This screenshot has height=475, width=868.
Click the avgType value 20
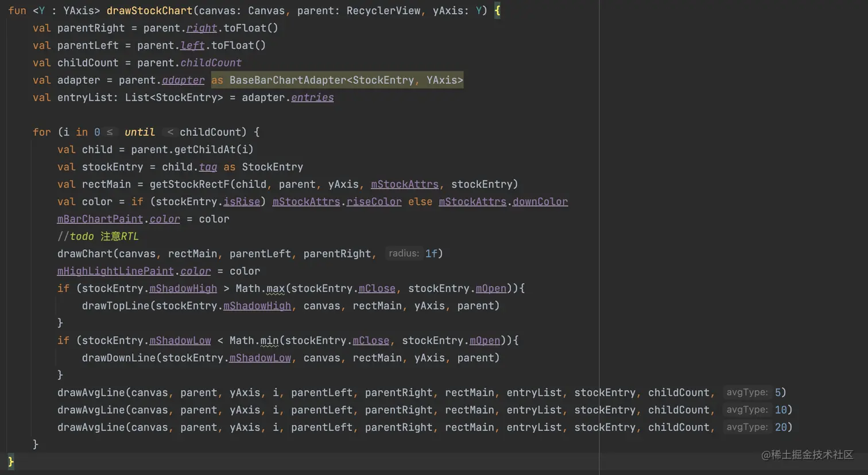[781, 427]
